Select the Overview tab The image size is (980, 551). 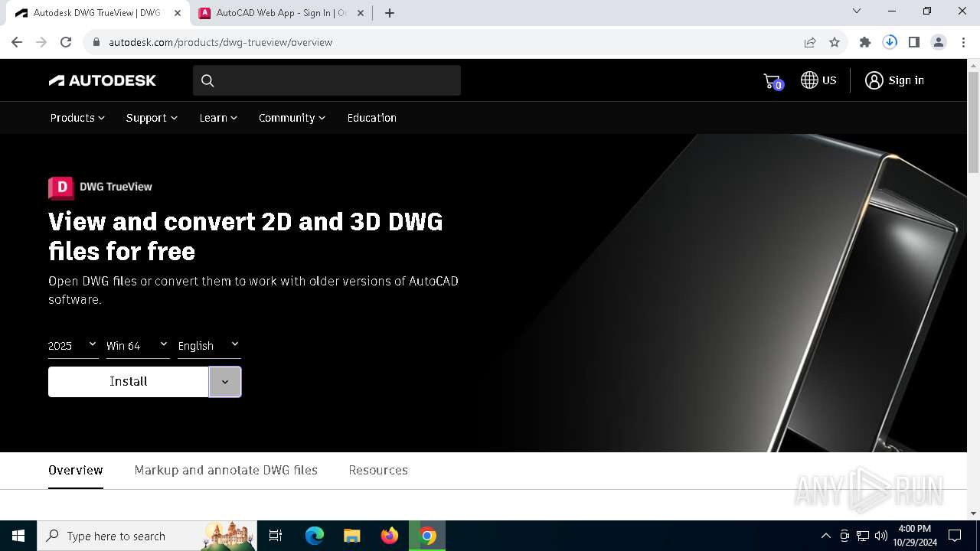point(76,470)
